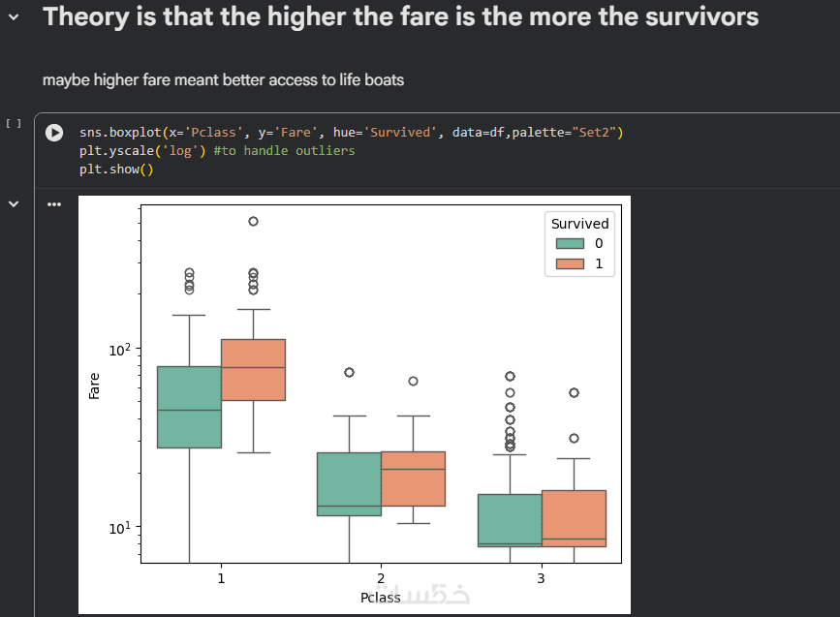Click the highest outlier circle above Pclass 1
The width and height of the screenshot is (840, 617).
253,221
